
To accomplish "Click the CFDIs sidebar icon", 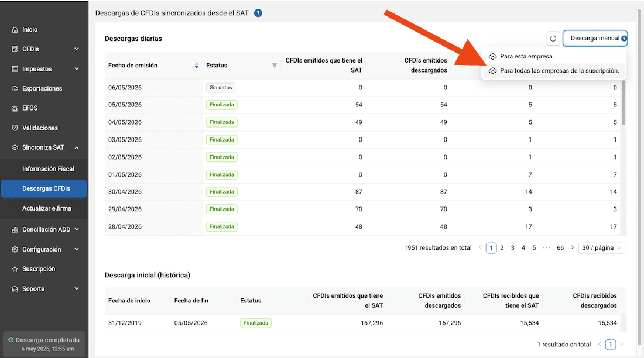I will 15,49.
